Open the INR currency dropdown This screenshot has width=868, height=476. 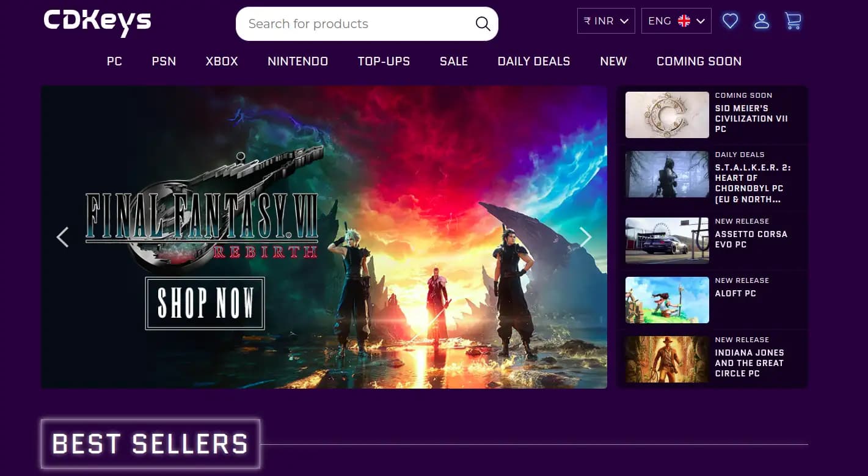(x=606, y=21)
